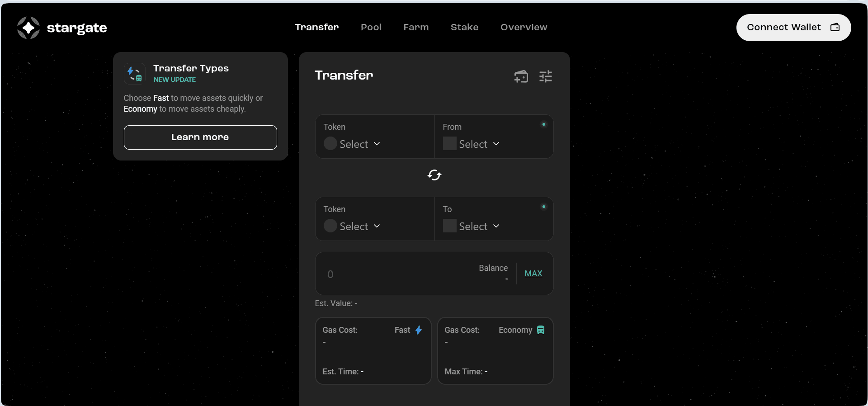Viewport: 868px width, 406px height.
Task: Click the Transfer Types icon
Action: click(x=135, y=74)
